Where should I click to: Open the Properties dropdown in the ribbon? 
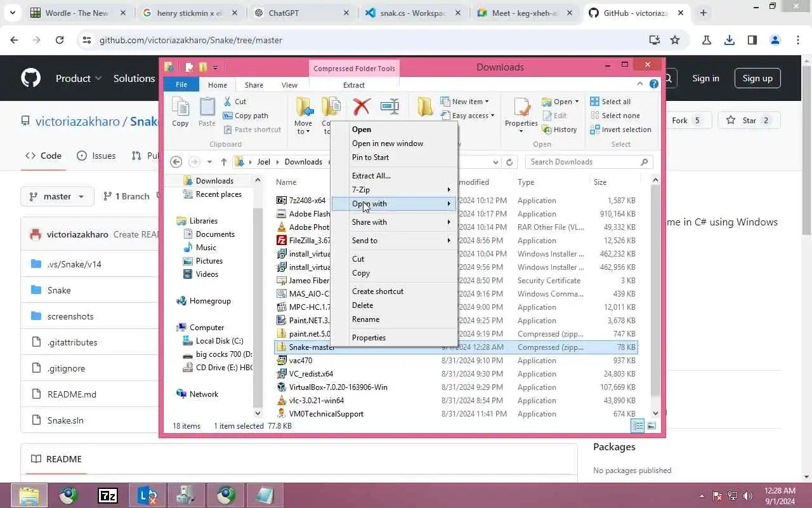tap(521, 127)
